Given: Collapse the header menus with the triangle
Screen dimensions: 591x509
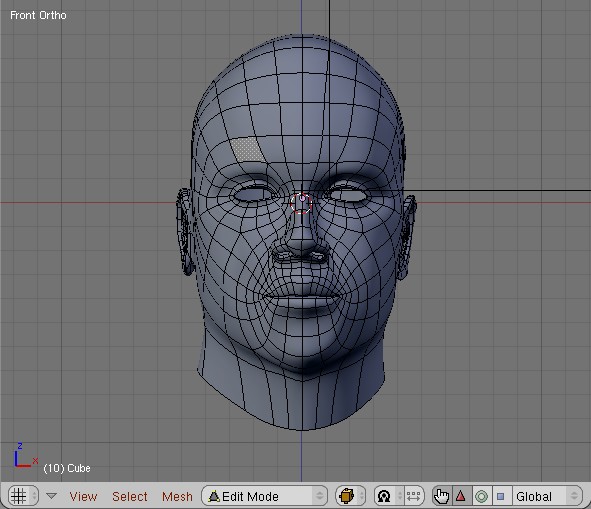Looking at the screenshot, I should coord(51,496).
